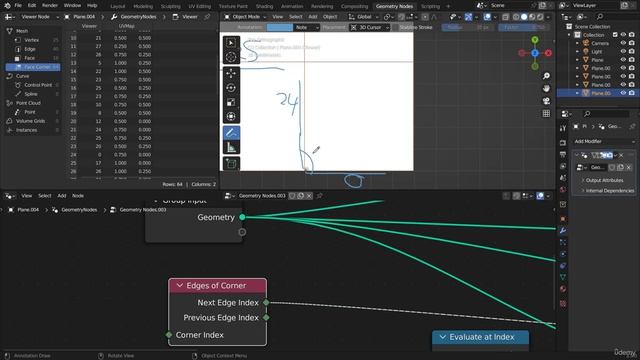Open Object Mode dropdown
This screenshot has width=640, height=360.
point(245,17)
